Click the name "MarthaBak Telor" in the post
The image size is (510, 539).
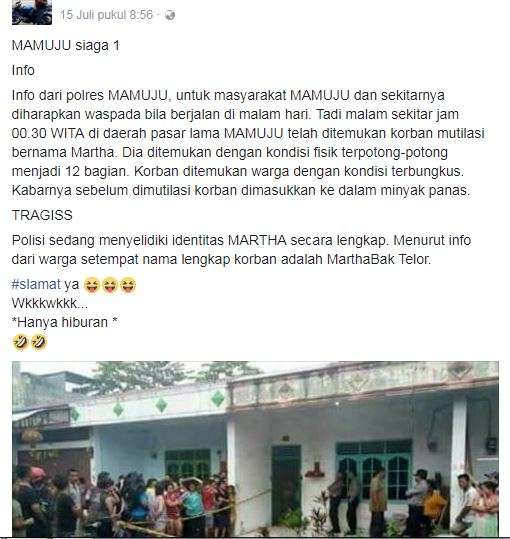click(378, 259)
